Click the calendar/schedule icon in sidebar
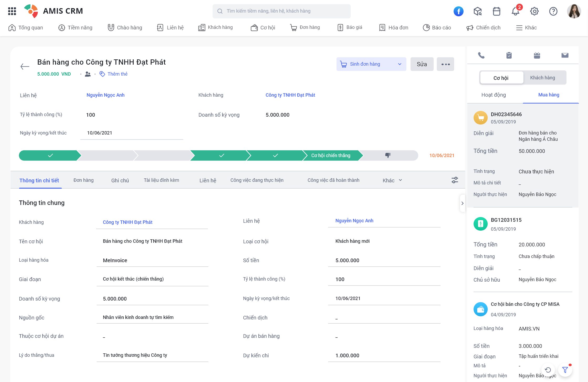 coord(537,55)
